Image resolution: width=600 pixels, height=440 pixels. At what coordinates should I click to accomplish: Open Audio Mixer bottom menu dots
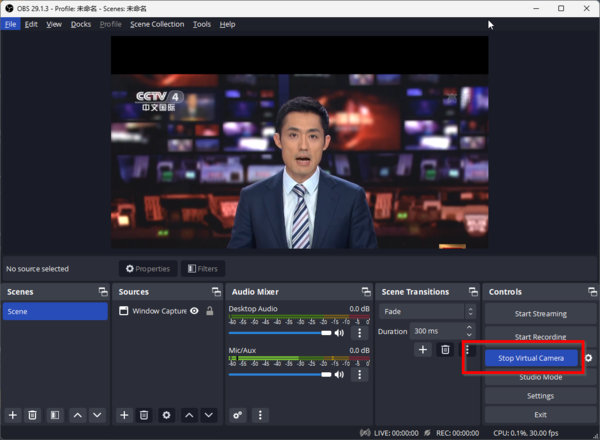pos(260,415)
